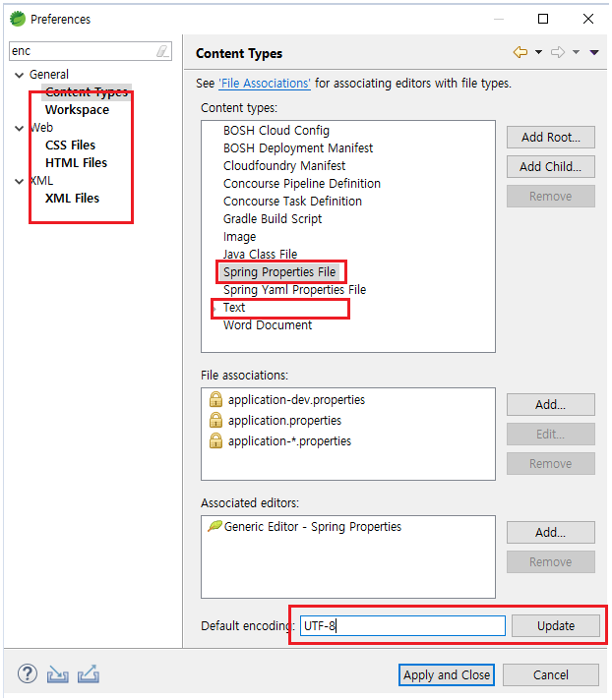Click leaf icon of Generic Editor entry
612x700 pixels.
click(214, 526)
